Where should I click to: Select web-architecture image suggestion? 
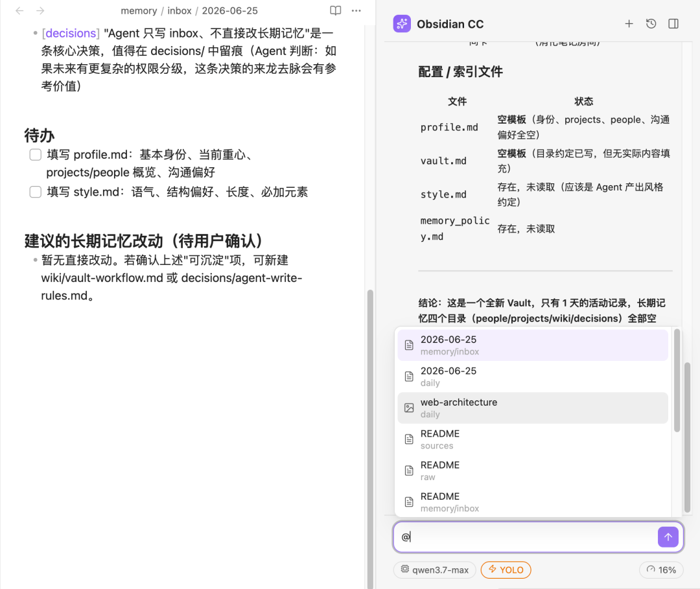(x=533, y=408)
